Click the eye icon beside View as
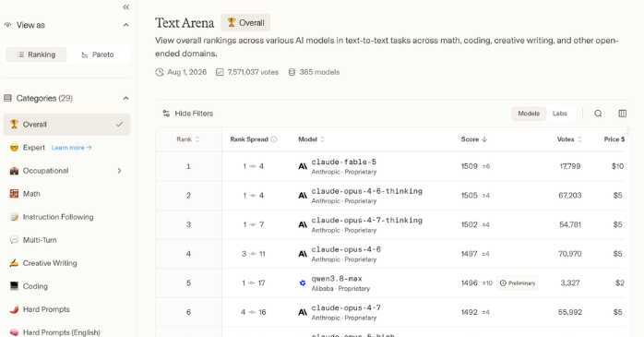Screen dimensions: 644x337 pos(7,25)
